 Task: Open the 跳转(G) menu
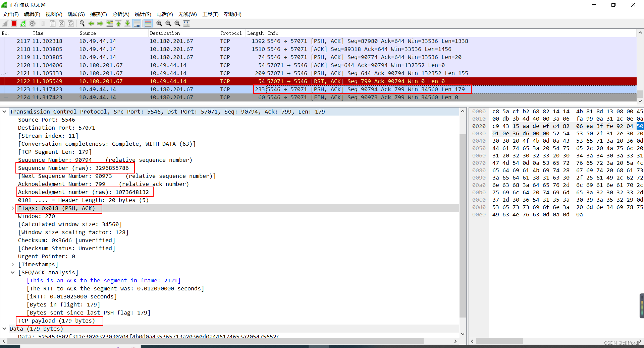click(x=76, y=14)
